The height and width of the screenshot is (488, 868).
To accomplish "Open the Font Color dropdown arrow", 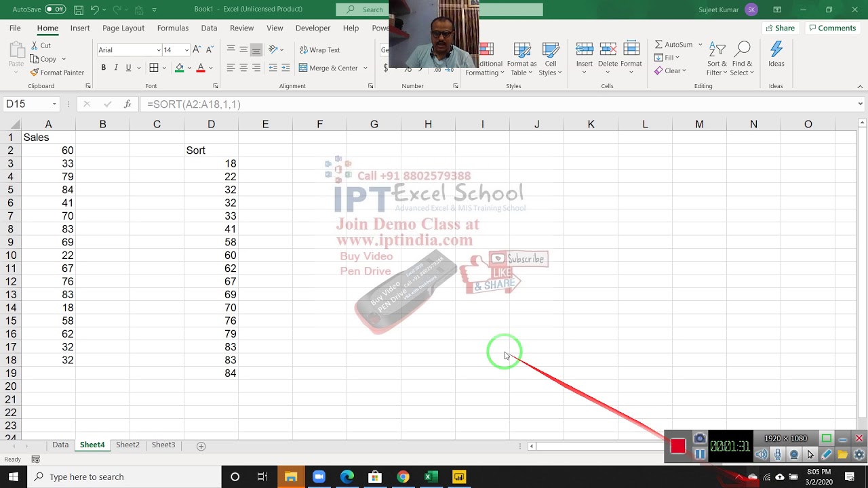I will click(x=211, y=68).
